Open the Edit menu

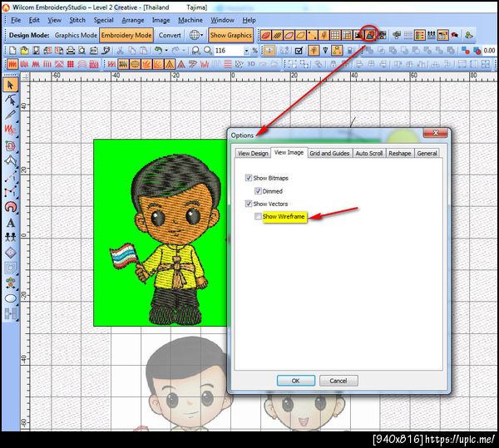click(x=34, y=20)
